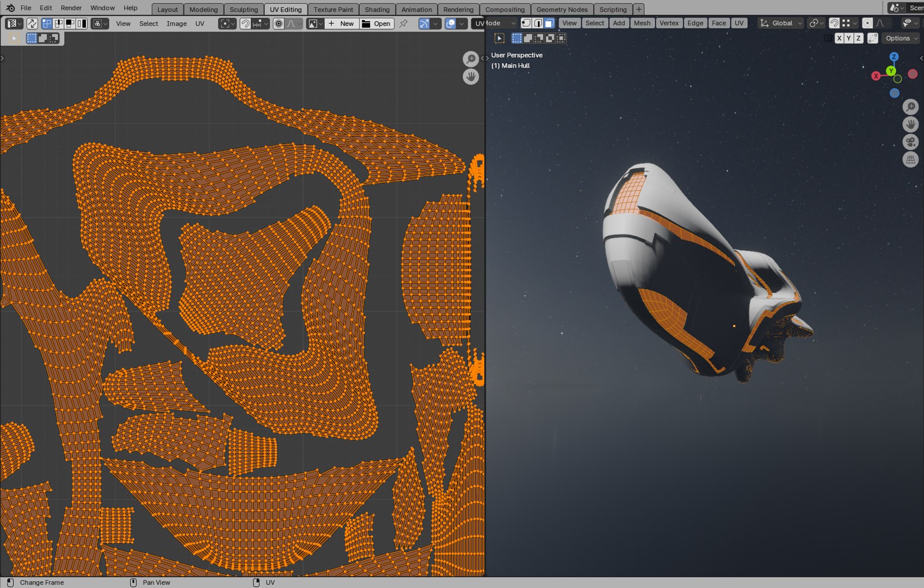Screen dimensions: 924x588
Task: Set 3D viewport select mode to invert
Action: pyautogui.click(x=550, y=38)
